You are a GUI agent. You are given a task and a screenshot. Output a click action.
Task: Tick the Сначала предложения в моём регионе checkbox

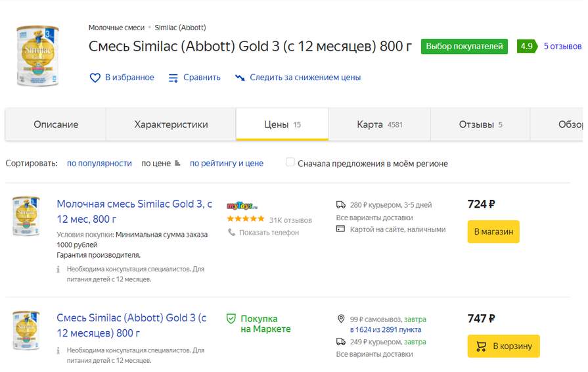tap(290, 162)
